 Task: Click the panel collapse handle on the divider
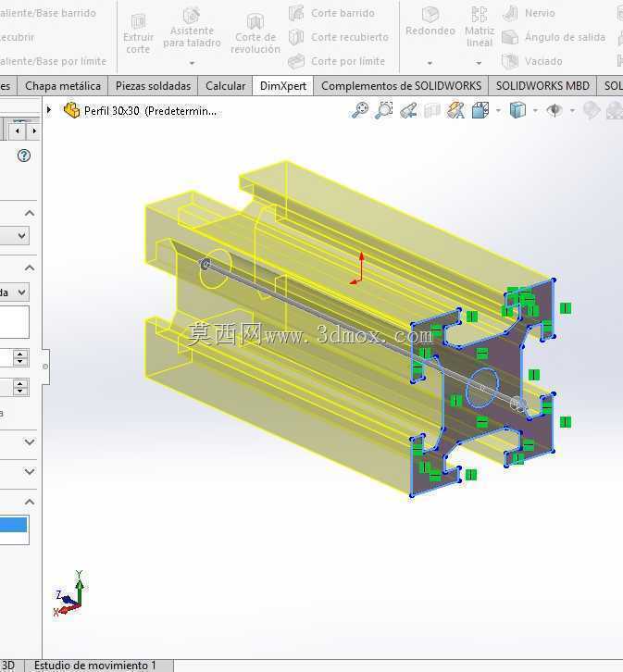[x=45, y=367]
